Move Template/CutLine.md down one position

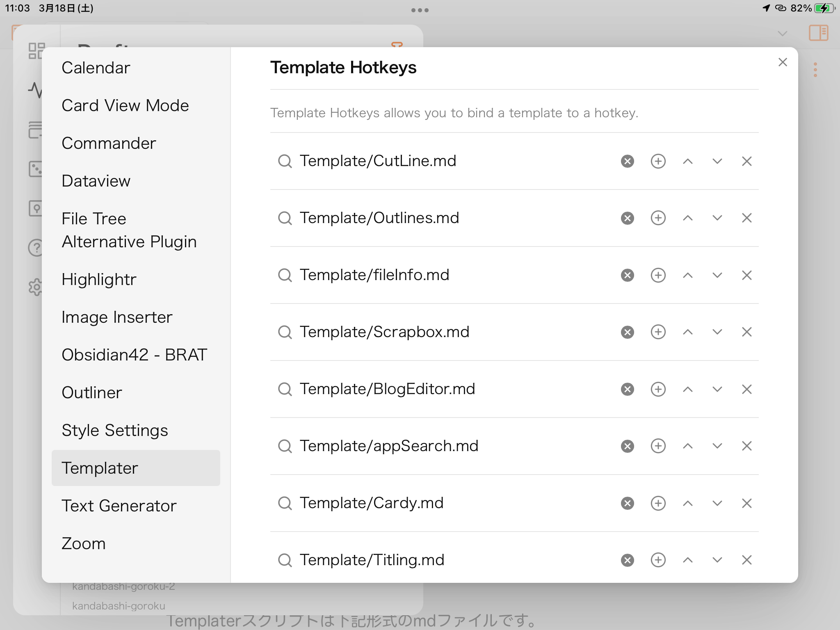(x=717, y=161)
